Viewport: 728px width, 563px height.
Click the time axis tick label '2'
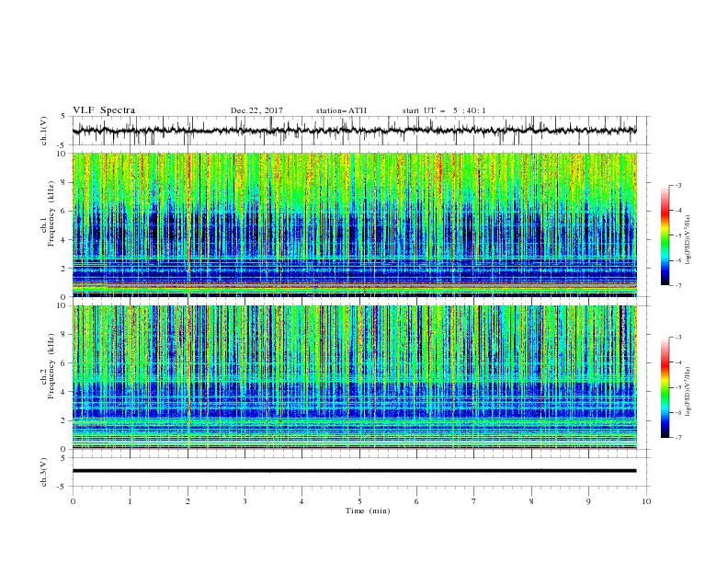(x=188, y=501)
